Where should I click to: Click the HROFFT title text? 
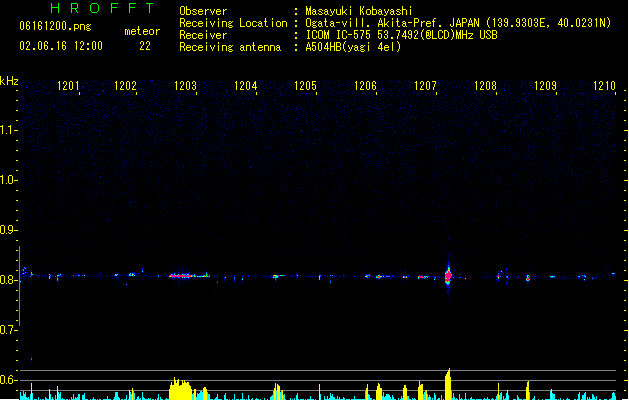pyautogui.click(x=102, y=8)
